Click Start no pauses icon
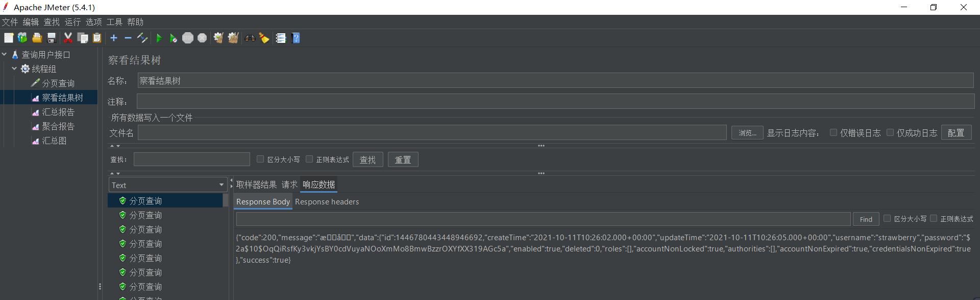 click(173, 38)
